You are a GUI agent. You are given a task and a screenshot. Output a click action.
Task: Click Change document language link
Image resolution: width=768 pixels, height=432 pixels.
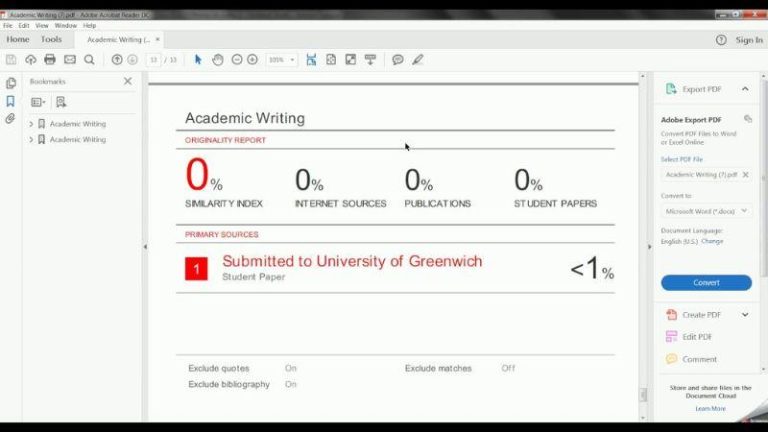pyautogui.click(x=712, y=241)
